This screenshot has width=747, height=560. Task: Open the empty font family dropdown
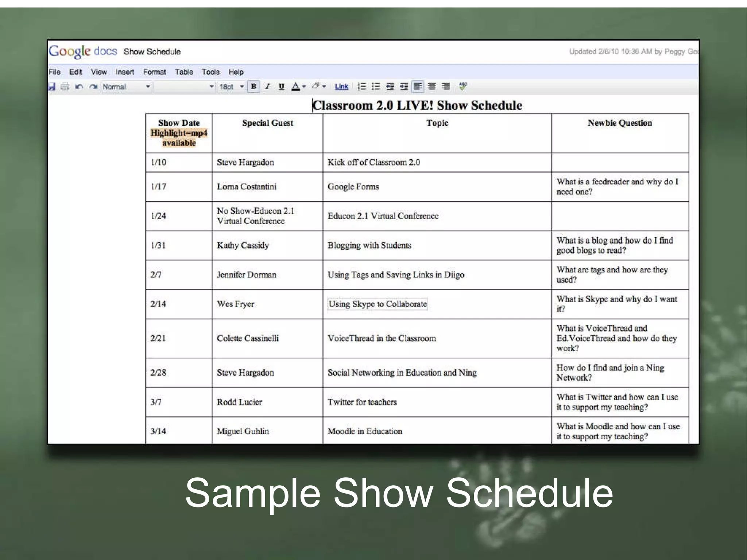tap(185, 87)
